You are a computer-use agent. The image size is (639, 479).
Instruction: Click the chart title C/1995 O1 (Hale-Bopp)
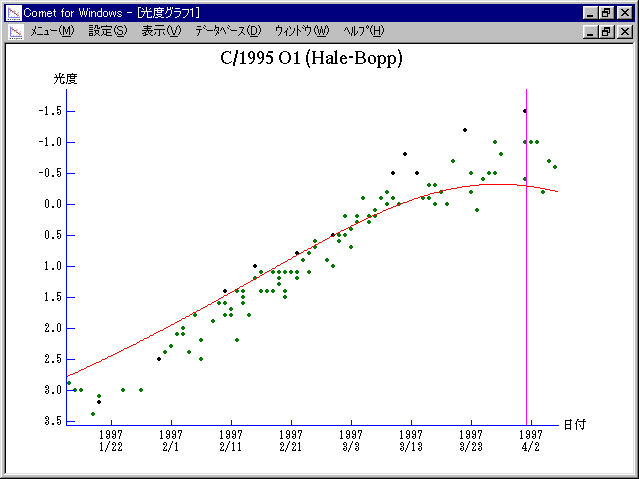click(x=311, y=58)
